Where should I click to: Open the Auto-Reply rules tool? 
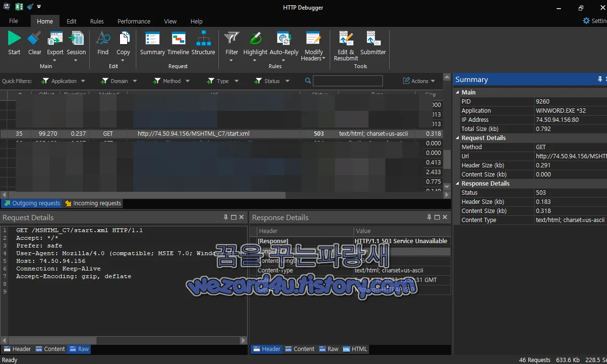[x=284, y=43]
